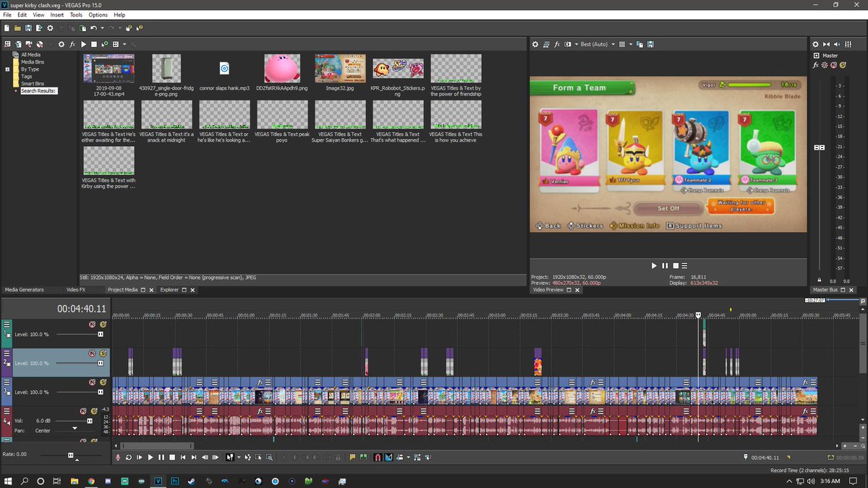This screenshot has height=488, width=868.
Task: Adjust audio track Vol 6.0 dB slider
Action: (x=90, y=421)
